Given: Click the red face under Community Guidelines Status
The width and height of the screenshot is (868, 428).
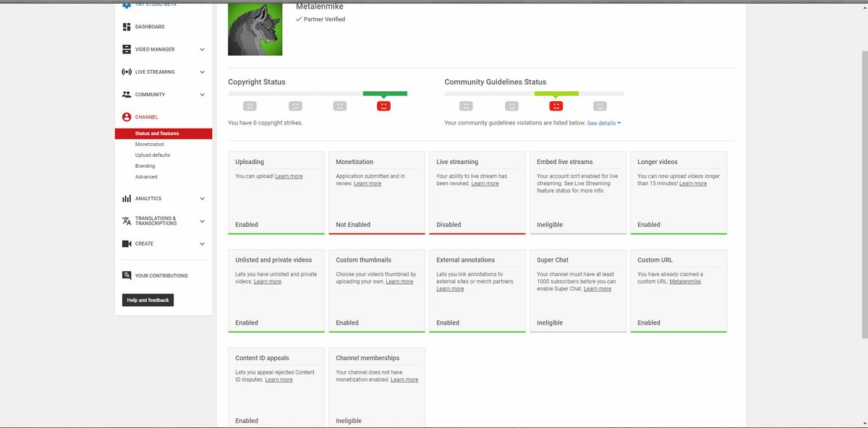Looking at the screenshot, I should pyautogui.click(x=556, y=106).
